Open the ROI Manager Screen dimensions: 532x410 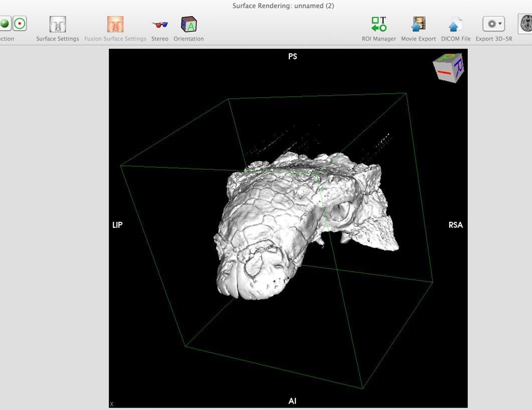378,24
